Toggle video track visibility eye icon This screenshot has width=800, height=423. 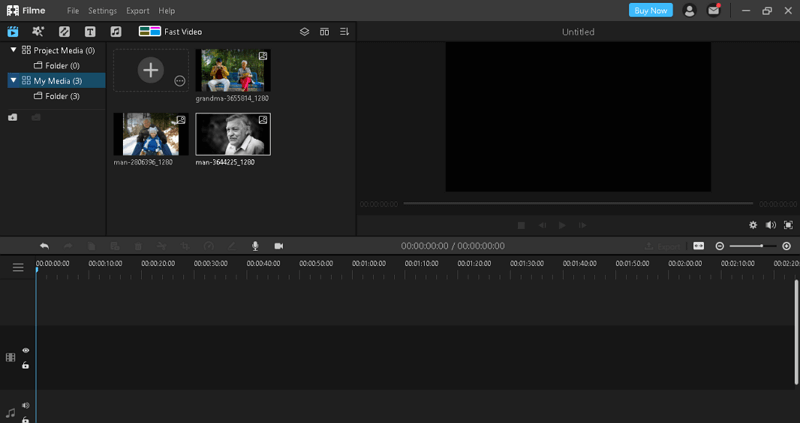coord(26,351)
